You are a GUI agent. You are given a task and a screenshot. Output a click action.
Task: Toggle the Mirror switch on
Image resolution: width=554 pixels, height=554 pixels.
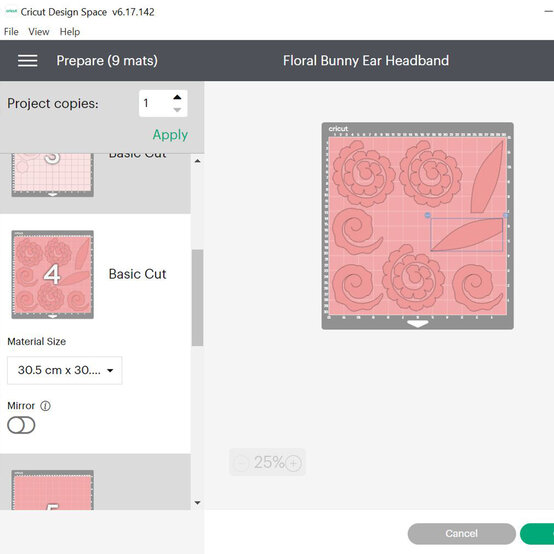click(x=21, y=425)
